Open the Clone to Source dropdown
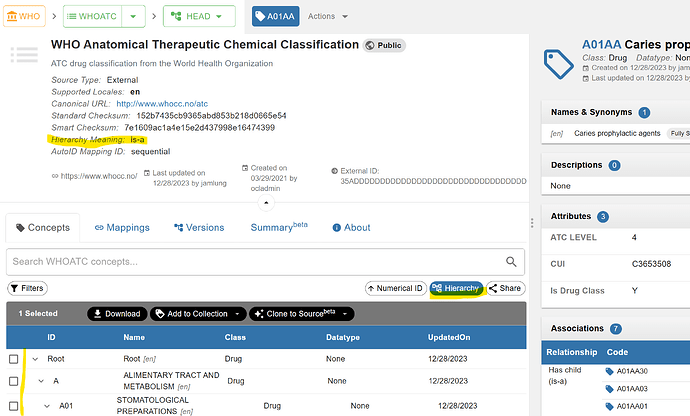The height and width of the screenshot is (416, 690). click(x=302, y=314)
